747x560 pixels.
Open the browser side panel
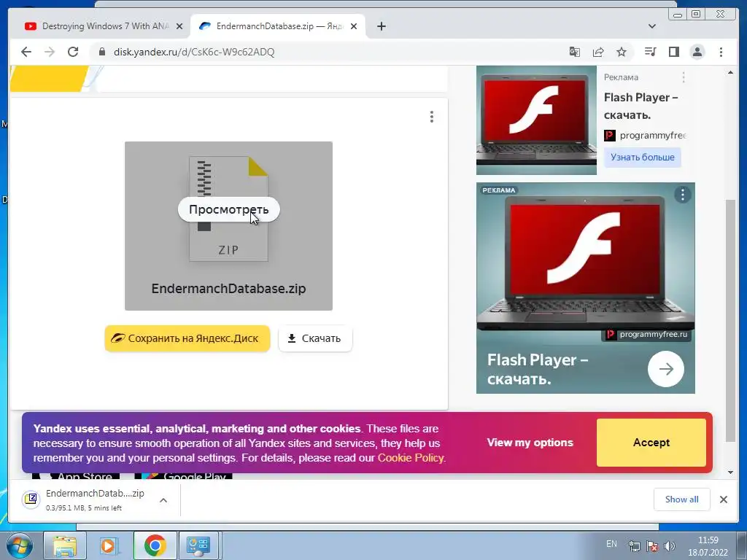(673, 52)
